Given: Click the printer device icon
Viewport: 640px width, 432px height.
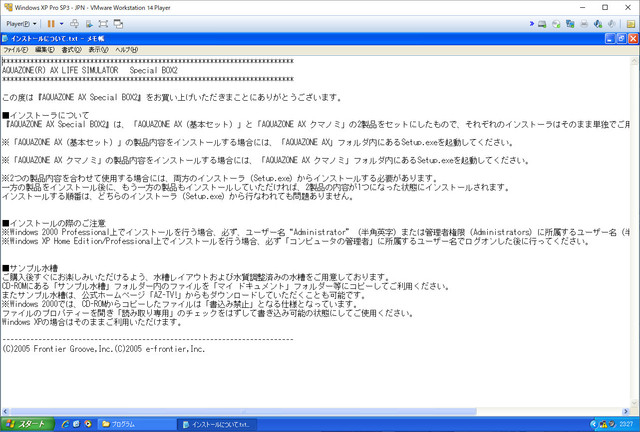Looking at the screenshot, I should pyautogui.click(x=584, y=24).
